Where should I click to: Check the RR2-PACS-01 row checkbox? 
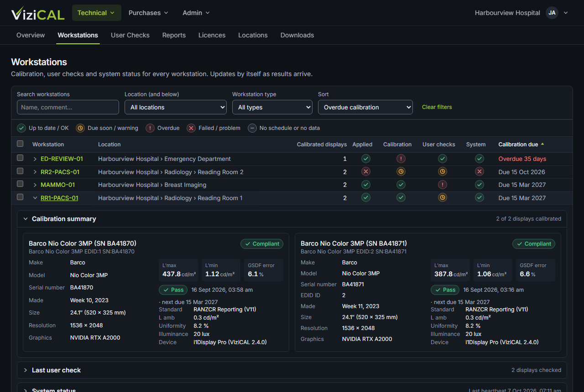coord(20,171)
